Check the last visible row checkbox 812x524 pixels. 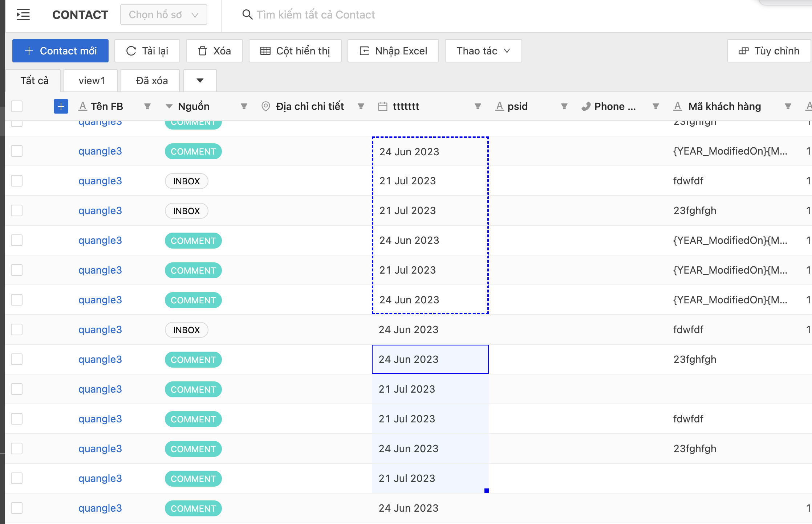(17, 508)
